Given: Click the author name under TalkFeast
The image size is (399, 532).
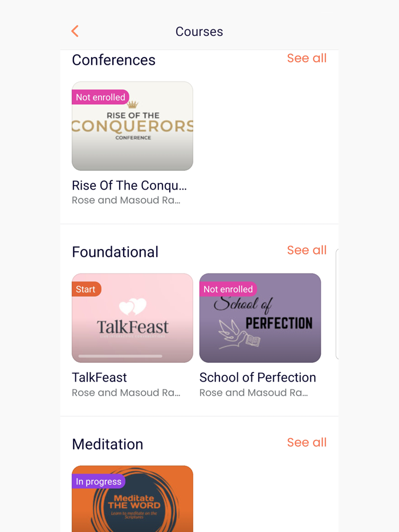Looking at the screenshot, I should [x=126, y=392].
